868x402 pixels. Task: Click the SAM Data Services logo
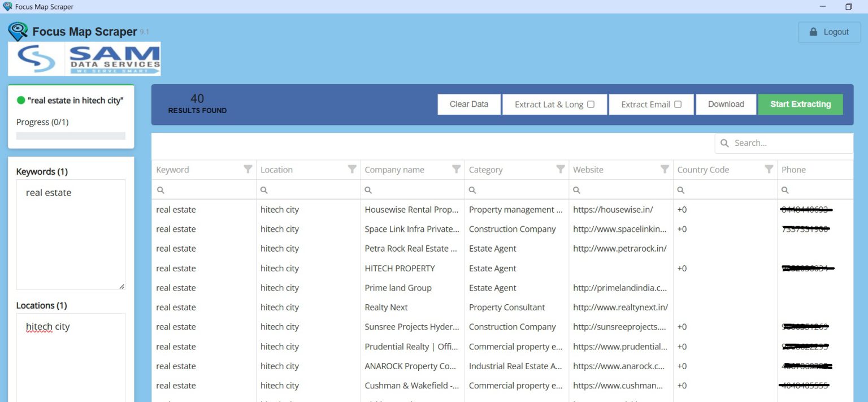click(84, 58)
